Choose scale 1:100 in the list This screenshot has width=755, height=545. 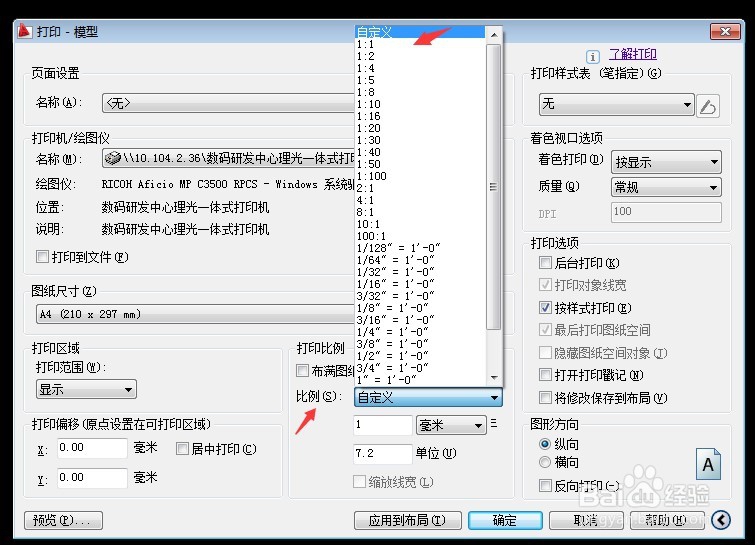(x=420, y=176)
